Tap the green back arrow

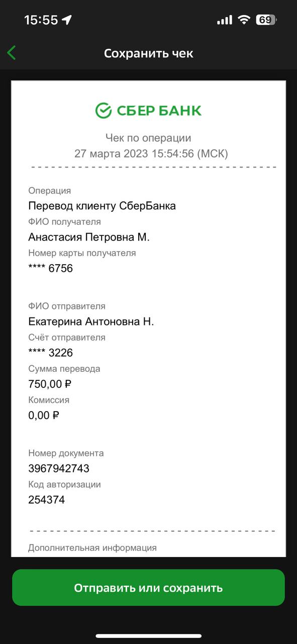point(12,53)
